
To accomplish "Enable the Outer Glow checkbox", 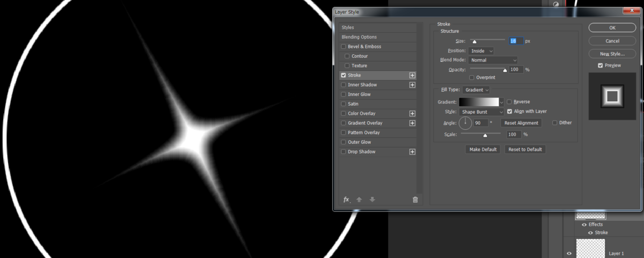I will click(x=343, y=142).
